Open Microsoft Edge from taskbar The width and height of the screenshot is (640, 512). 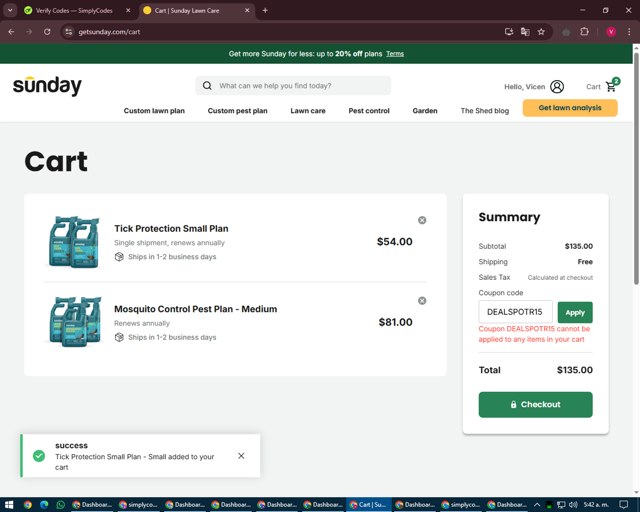pyautogui.click(x=44, y=505)
